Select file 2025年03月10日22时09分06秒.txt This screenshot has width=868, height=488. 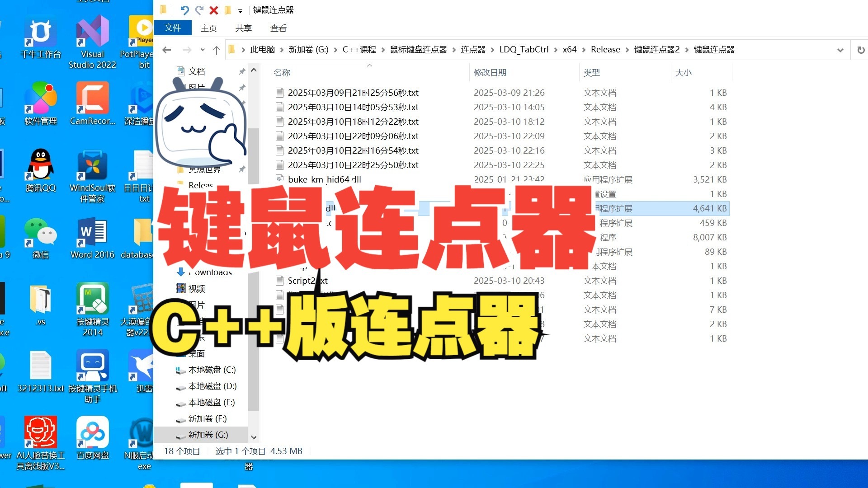pyautogui.click(x=353, y=136)
